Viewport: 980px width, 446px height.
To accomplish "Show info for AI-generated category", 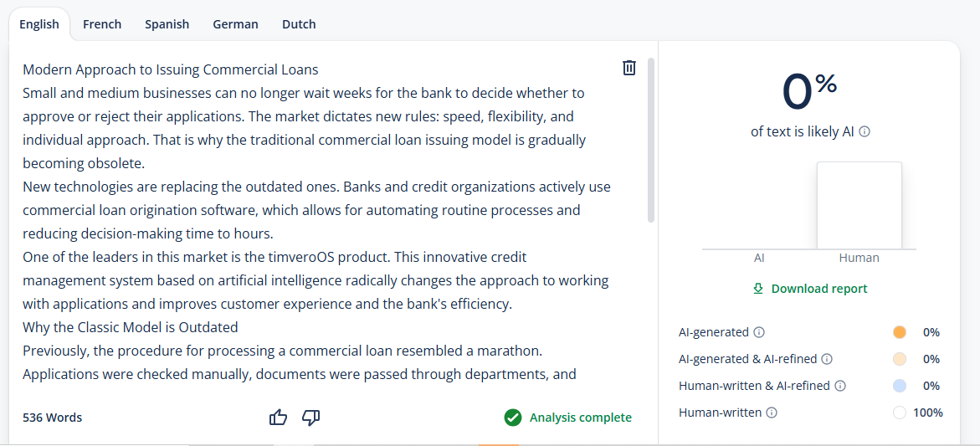I will (759, 332).
